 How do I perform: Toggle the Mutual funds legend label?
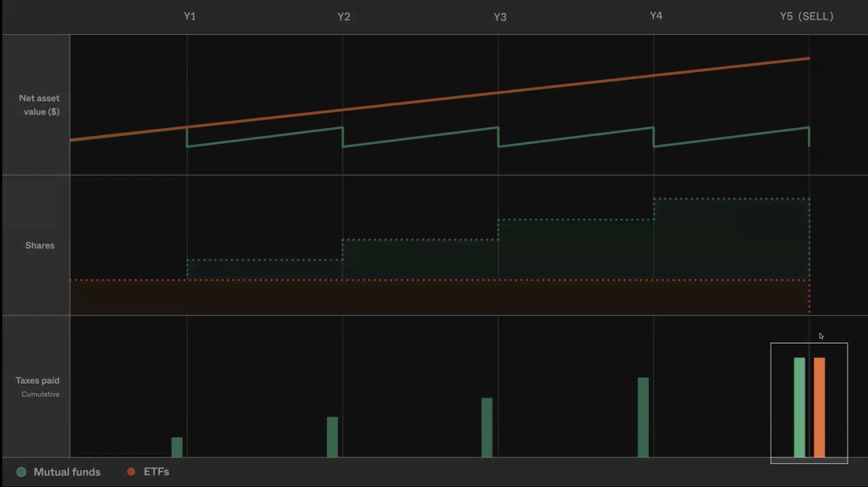point(67,472)
